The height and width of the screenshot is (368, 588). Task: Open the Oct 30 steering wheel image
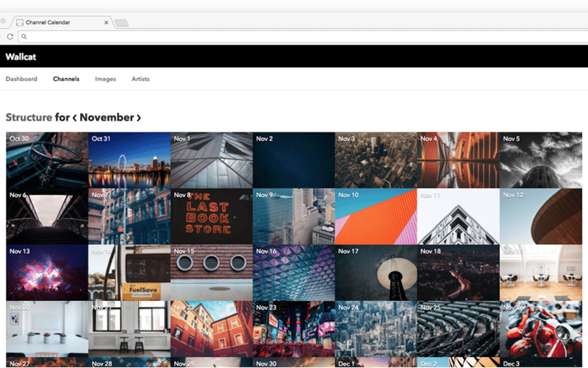click(47, 160)
